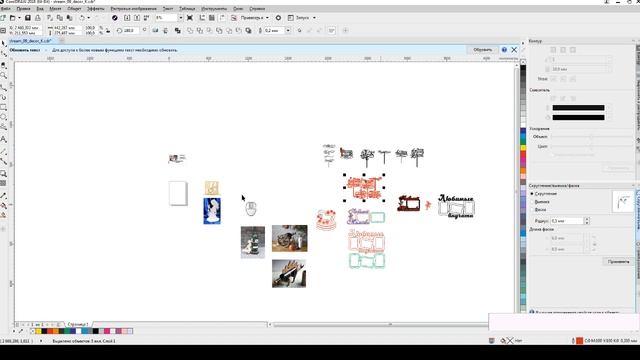Select the Transparency tool checkerboard icon
This screenshot has height=360, width=640.
[3, 183]
